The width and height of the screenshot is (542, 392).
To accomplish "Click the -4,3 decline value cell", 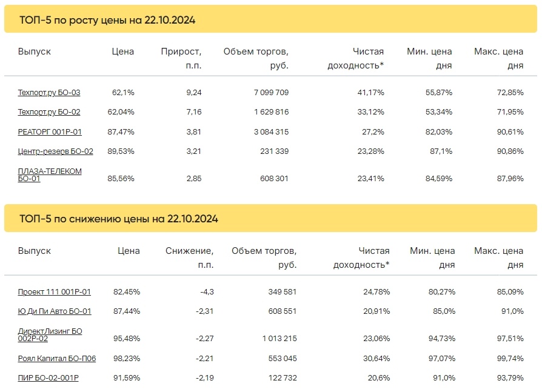I will pos(207,292).
